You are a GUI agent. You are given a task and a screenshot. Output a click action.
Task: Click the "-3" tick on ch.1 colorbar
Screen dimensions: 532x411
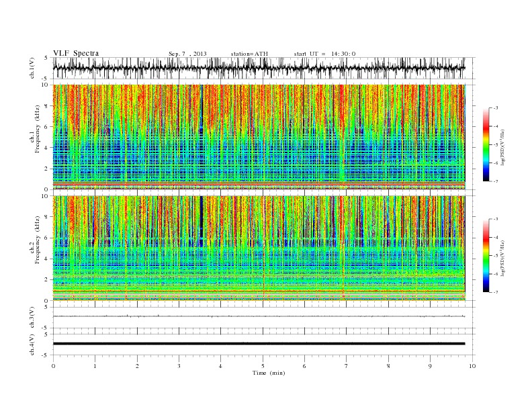pyautogui.click(x=496, y=108)
